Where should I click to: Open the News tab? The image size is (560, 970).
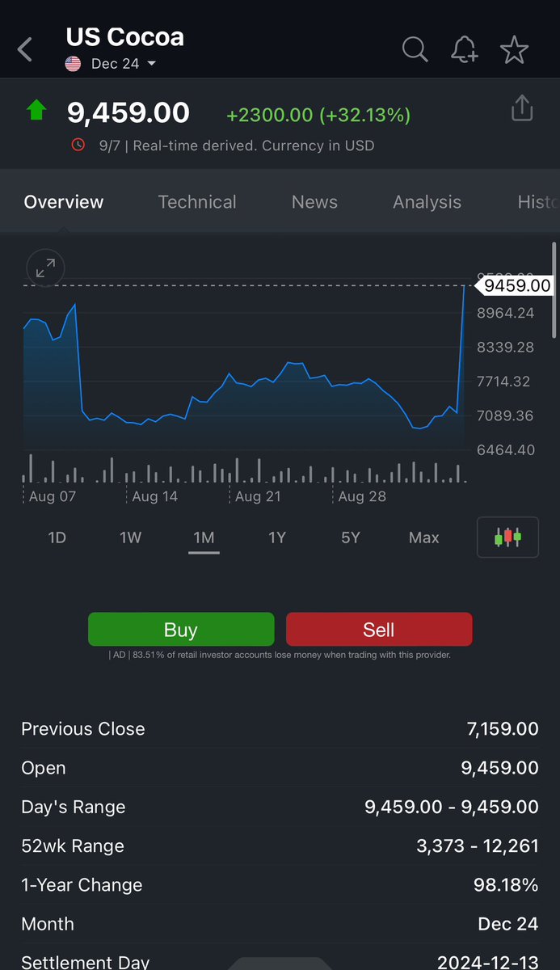pyautogui.click(x=314, y=202)
